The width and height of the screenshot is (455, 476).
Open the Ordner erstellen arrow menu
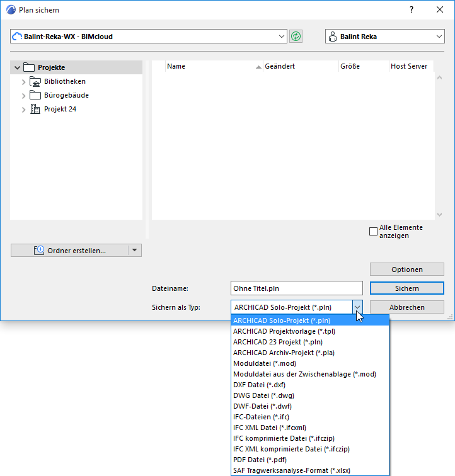(x=135, y=250)
